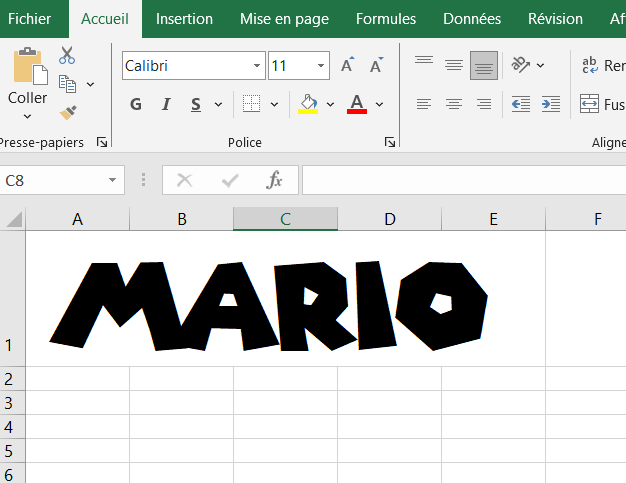
Task: Click merge and center icon
Action: coord(589,104)
